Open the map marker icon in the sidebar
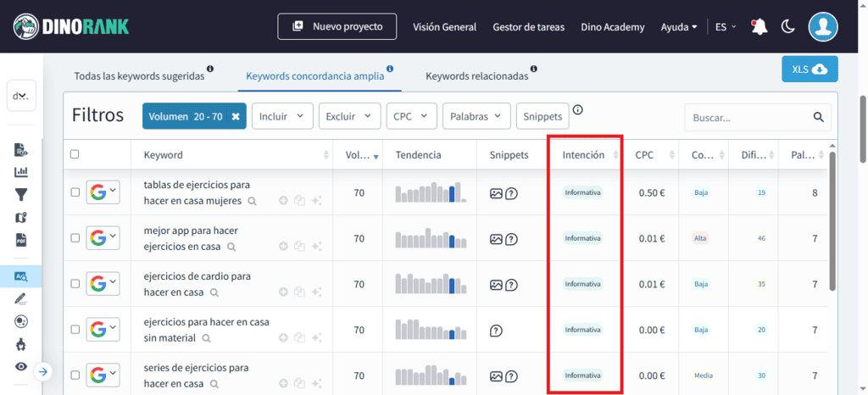868x395 pixels. [x=21, y=217]
